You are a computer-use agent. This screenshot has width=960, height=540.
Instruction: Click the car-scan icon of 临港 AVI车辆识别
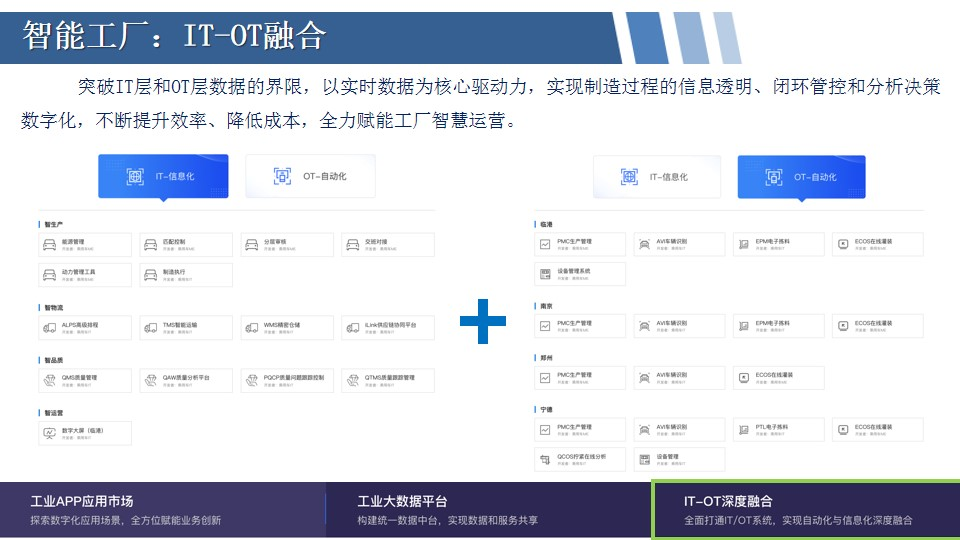point(644,244)
